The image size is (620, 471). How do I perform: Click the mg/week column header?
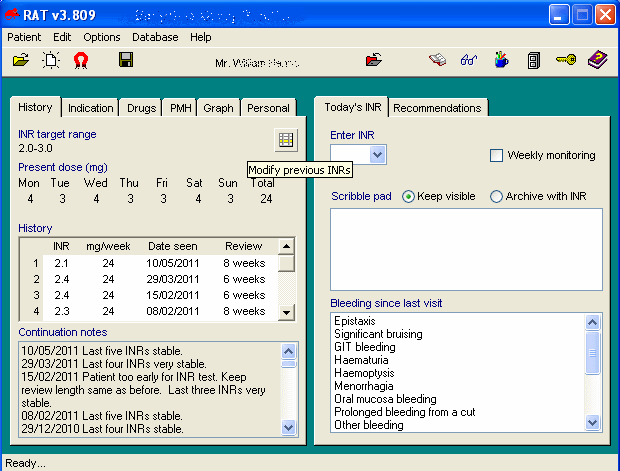tap(108, 246)
